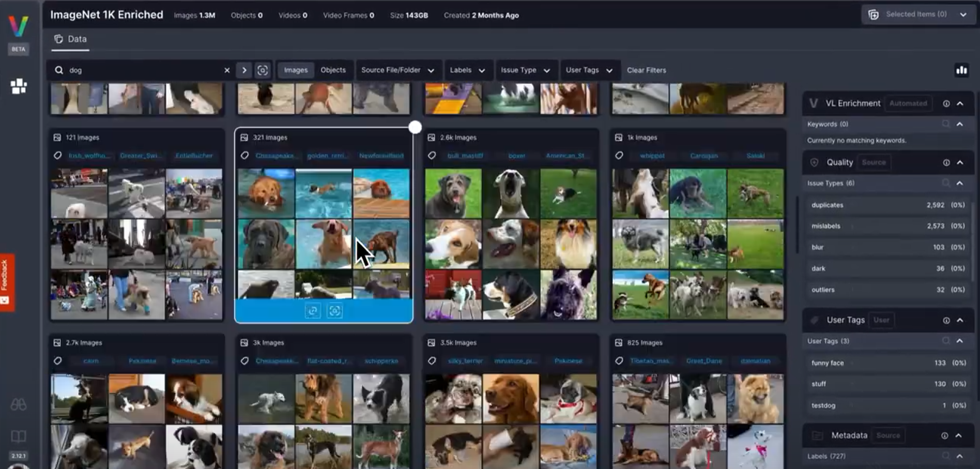Click the image search camera icon
The width and height of the screenshot is (980, 469).
click(x=263, y=70)
